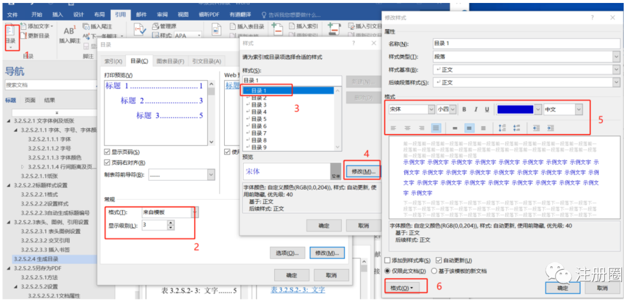Toggle 页码右对齐 checkbox
The image size is (644, 303).
pos(107,163)
